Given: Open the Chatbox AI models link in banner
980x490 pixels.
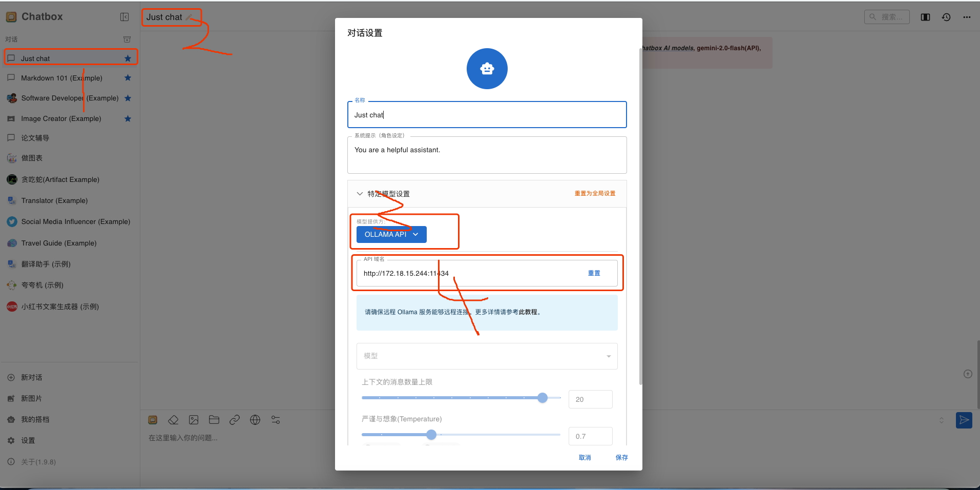Looking at the screenshot, I should 668,48.
